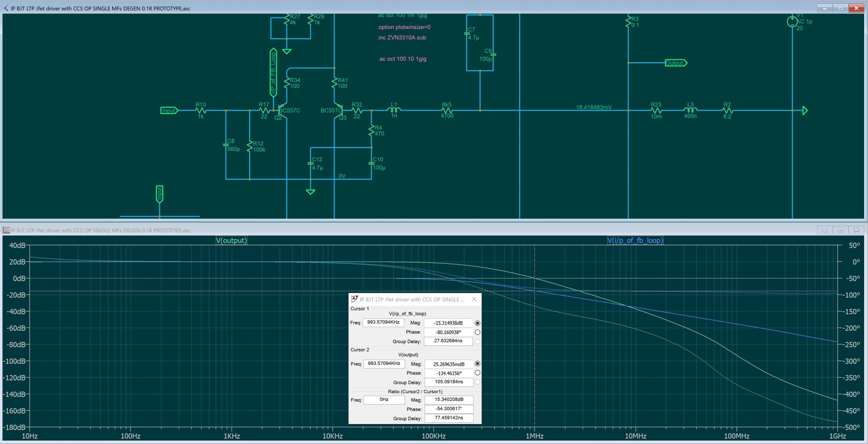The width and height of the screenshot is (868, 444).
Task: Select resistor R27 4k symbol
Action: 287,20
